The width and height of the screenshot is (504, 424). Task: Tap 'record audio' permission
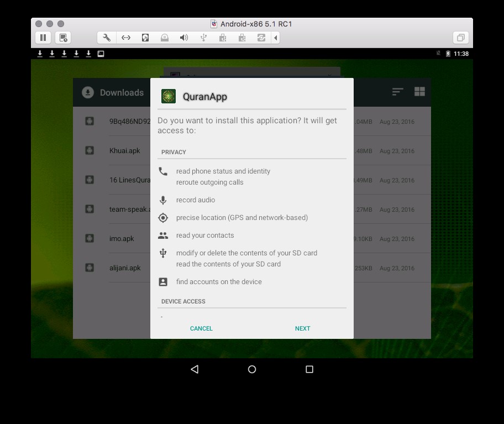click(x=196, y=200)
